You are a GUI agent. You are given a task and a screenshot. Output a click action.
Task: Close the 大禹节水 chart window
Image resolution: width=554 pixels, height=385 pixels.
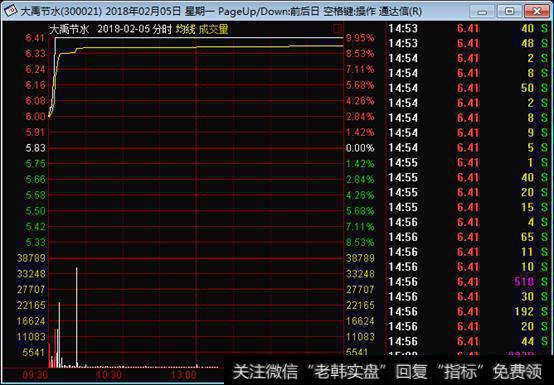click(x=537, y=12)
